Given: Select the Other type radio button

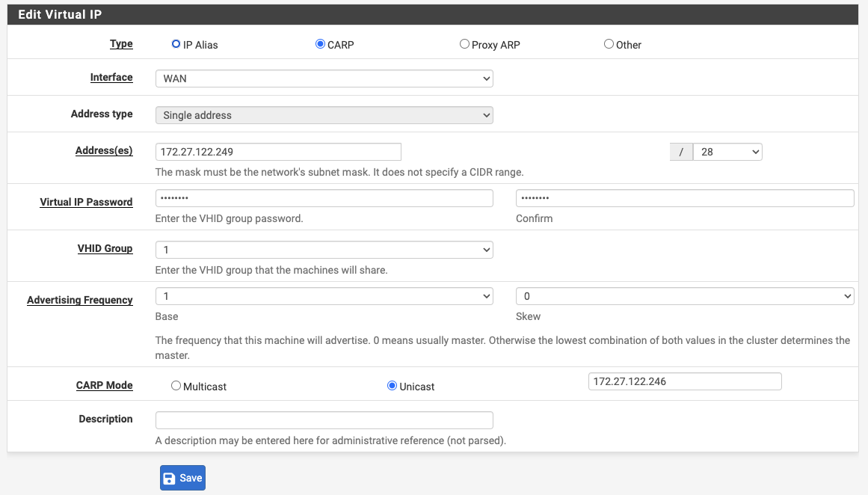Looking at the screenshot, I should point(609,44).
